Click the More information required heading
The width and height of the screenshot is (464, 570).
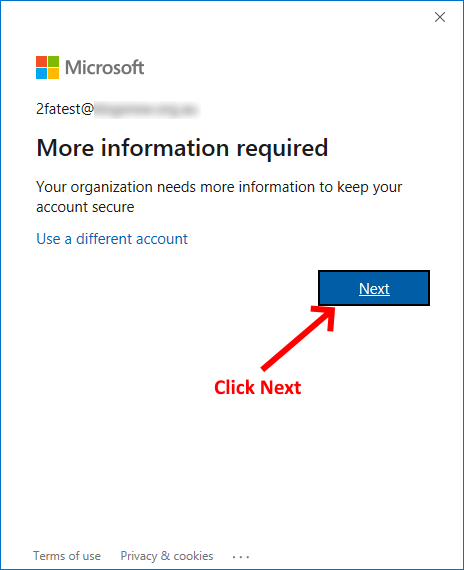[x=182, y=148]
